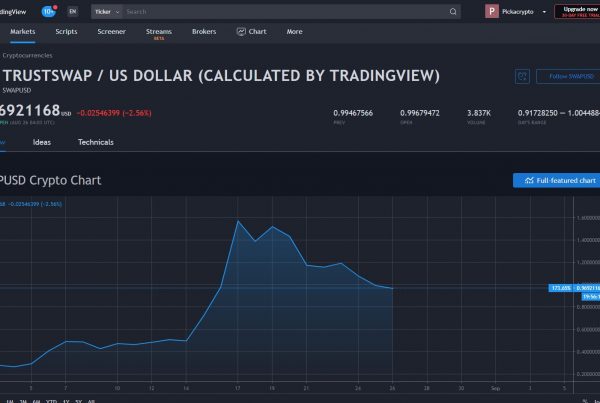Screen dimensions: 600x403
Task: Select the 5Y range button
Action: pyautogui.click(x=78, y=401)
